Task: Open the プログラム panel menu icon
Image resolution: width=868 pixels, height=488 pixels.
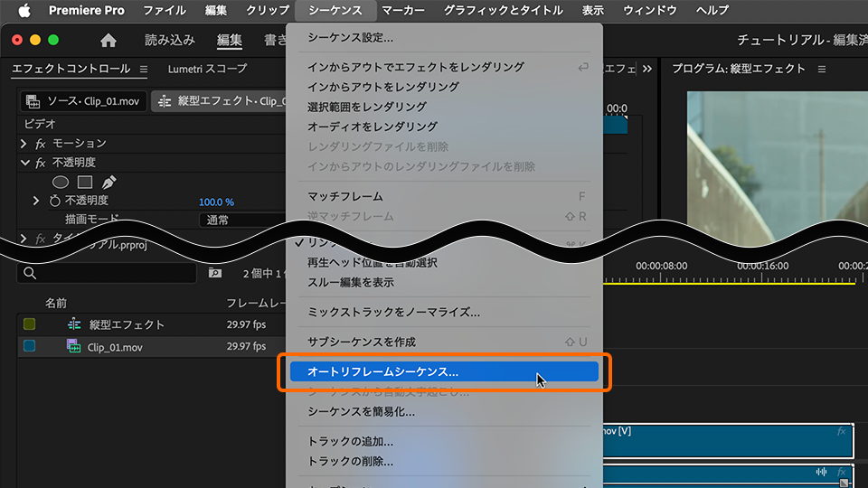Action: tap(822, 70)
